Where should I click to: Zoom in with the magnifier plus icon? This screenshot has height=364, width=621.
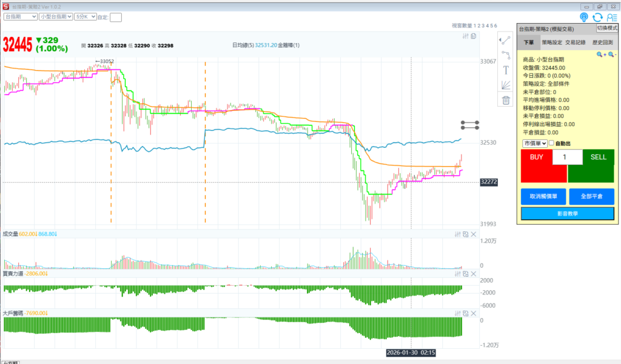600,55
